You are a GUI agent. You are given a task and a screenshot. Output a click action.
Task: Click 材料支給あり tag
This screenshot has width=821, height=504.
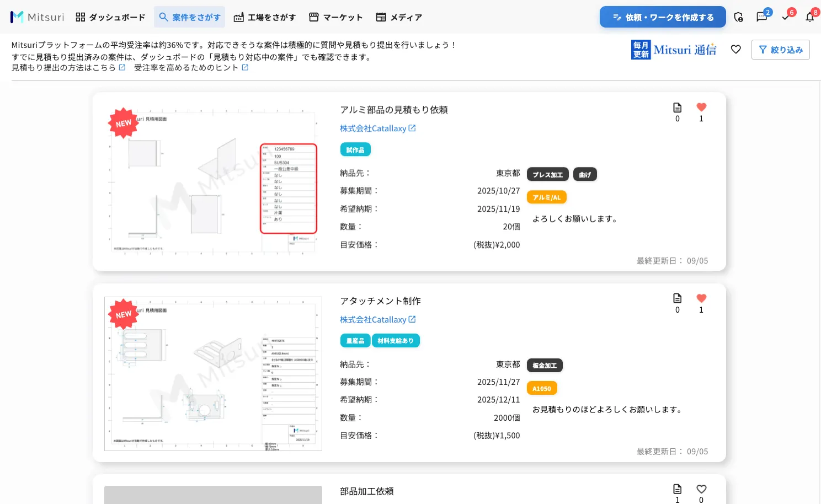tap(396, 341)
